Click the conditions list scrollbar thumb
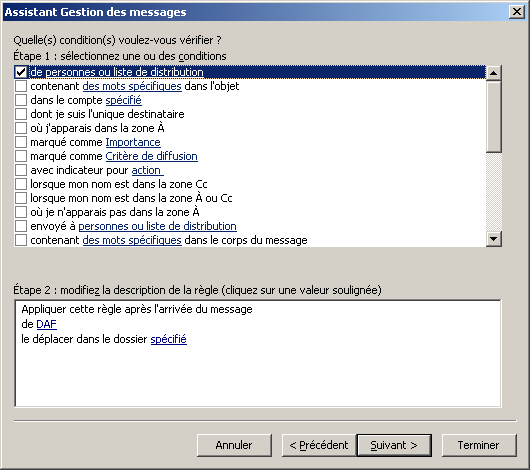Viewport: 530px width, 470px height. tap(493, 116)
